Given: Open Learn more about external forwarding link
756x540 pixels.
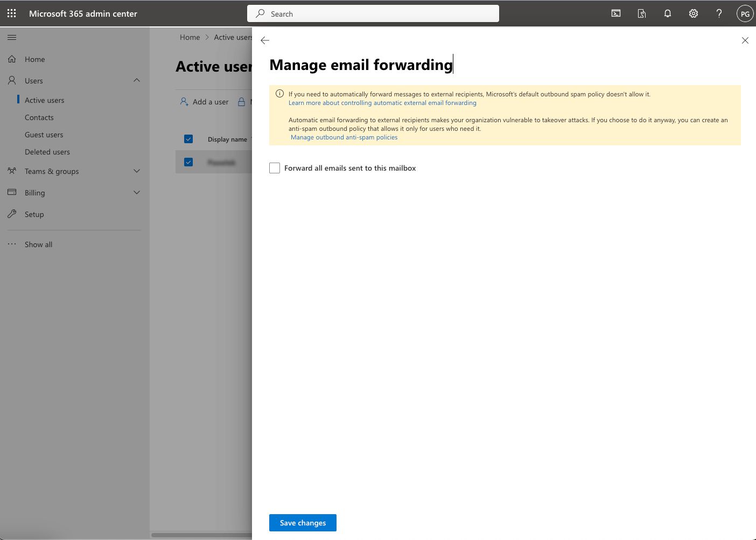Looking at the screenshot, I should click(x=382, y=103).
